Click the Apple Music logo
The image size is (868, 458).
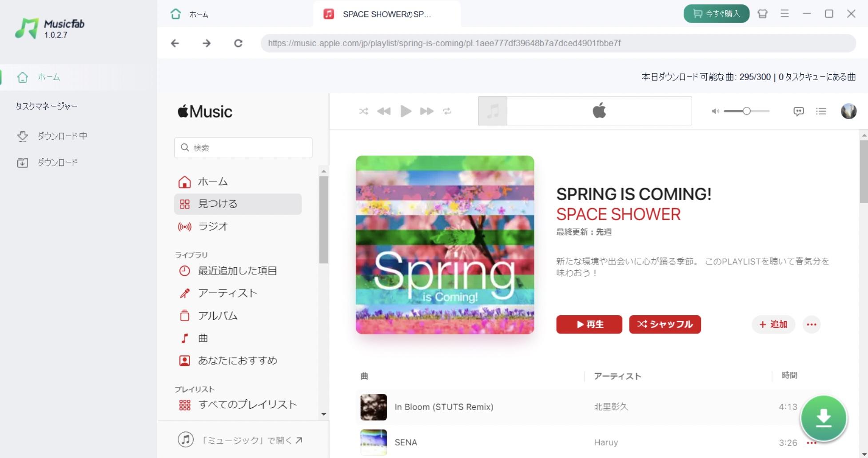(205, 112)
